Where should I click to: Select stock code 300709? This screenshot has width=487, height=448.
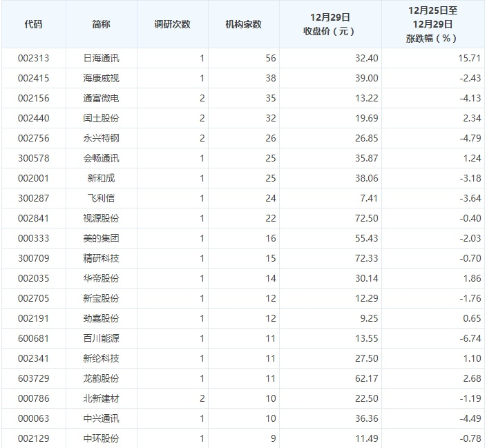[x=34, y=258]
